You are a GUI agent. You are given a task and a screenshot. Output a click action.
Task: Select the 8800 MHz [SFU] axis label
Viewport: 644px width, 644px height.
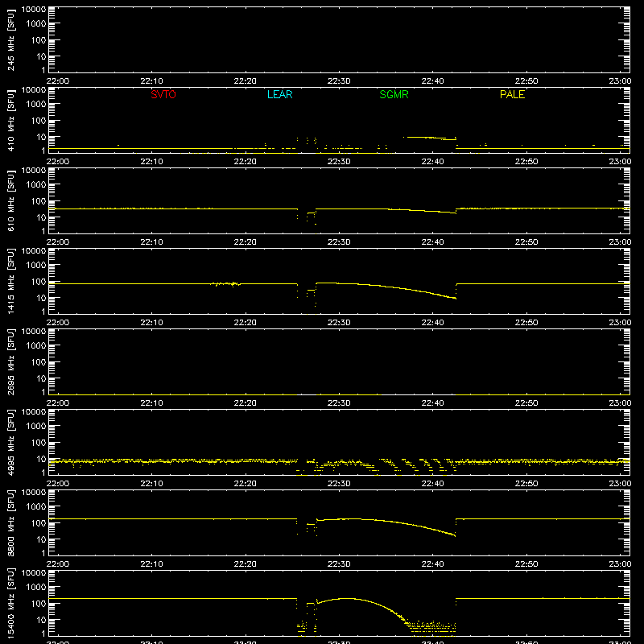tap(10, 522)
